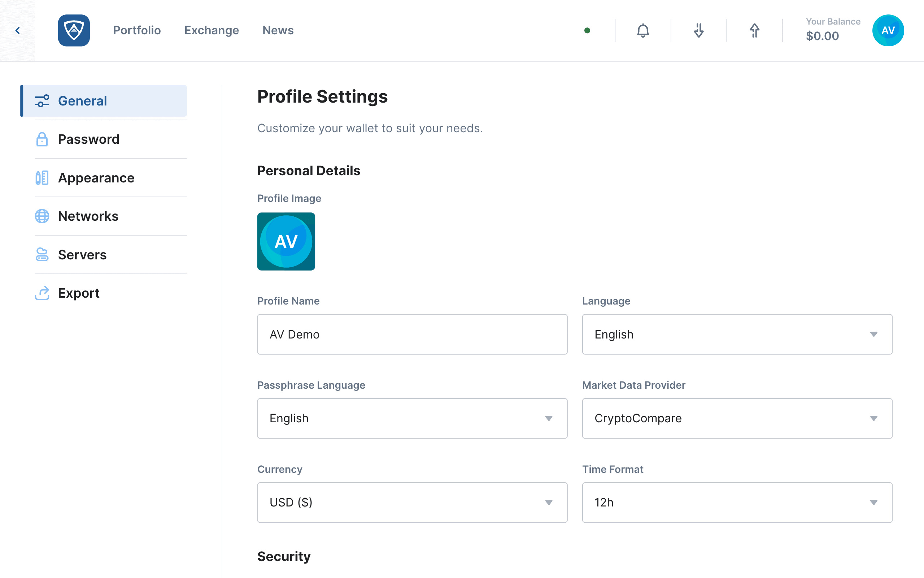
Task: Open the Currency dropdown
Action: (412, 502)
